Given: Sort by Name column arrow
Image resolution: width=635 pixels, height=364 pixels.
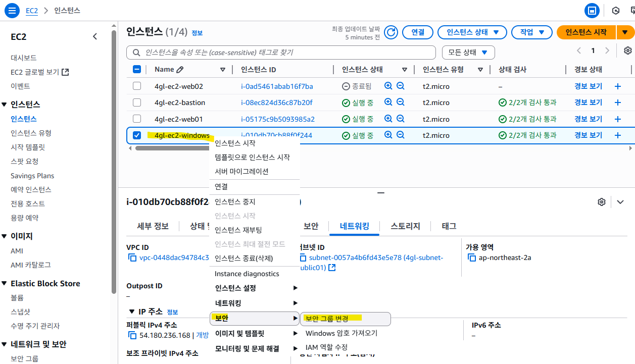Looking at the screenshot, I should pyautogui.click(x=223, y=70).
